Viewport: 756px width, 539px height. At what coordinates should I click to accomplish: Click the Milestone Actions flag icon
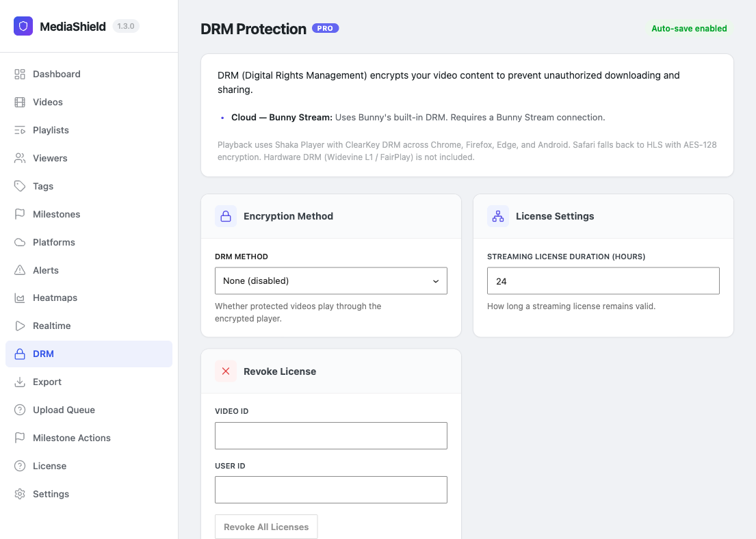[20, 438]
